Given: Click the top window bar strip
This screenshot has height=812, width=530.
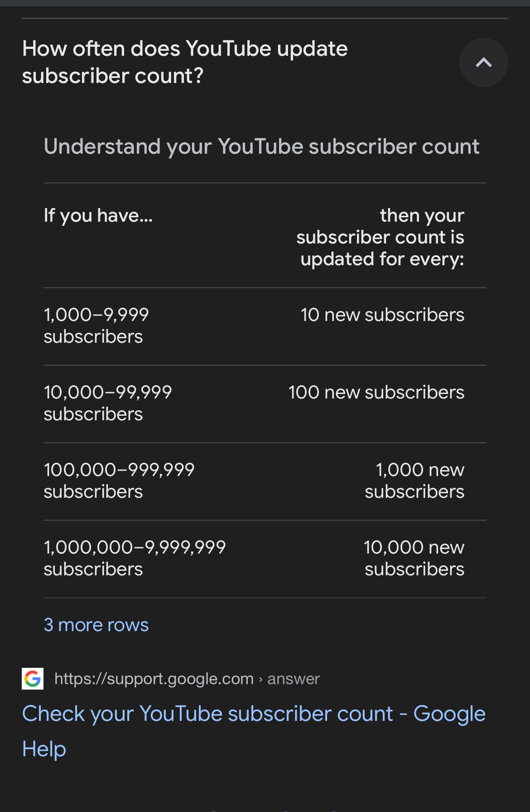Looking at the screenshot, I should (x=265, y=3).
